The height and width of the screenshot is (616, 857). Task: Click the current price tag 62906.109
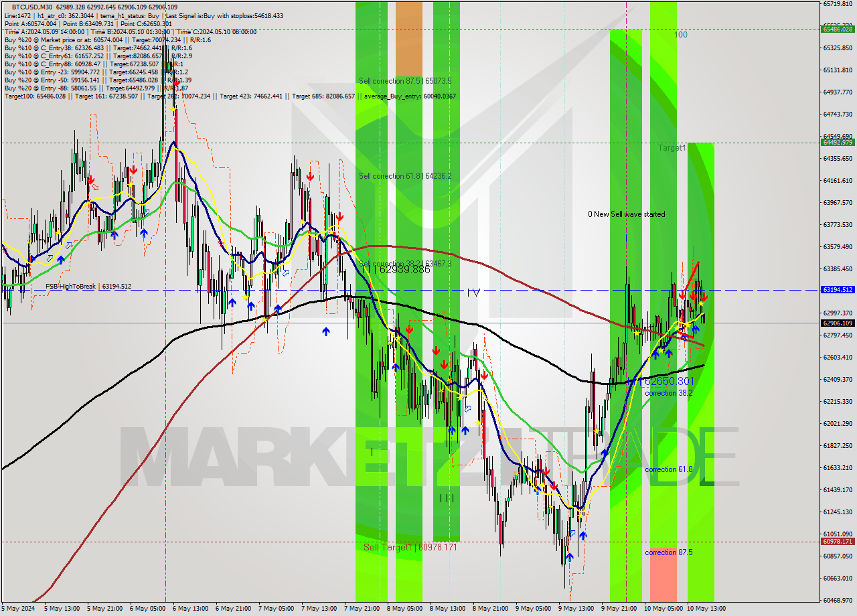click(837, 323)
